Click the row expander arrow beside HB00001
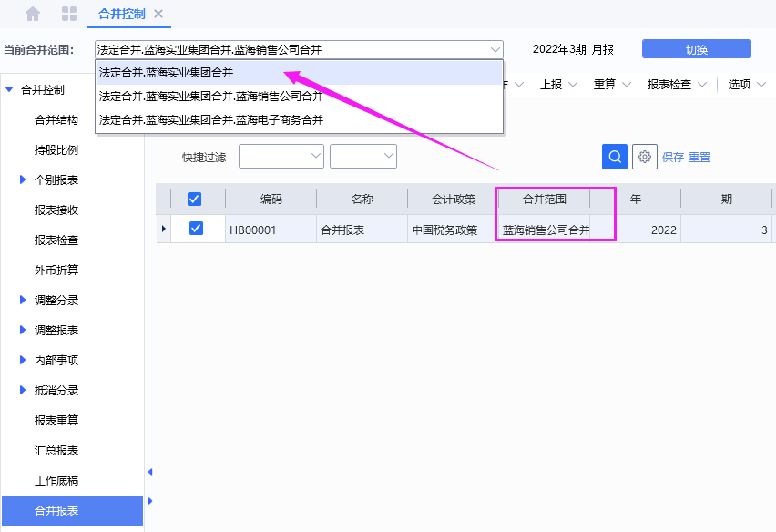 tap(163, 230)
